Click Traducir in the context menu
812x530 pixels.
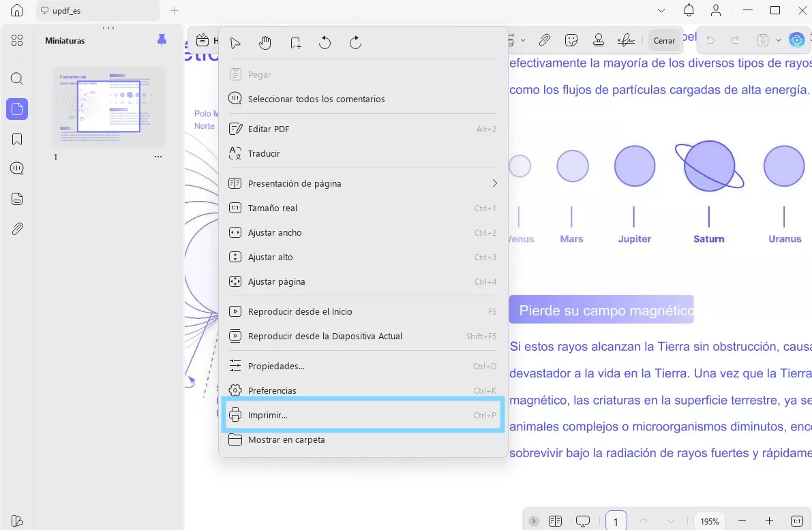tap(264, 153)
